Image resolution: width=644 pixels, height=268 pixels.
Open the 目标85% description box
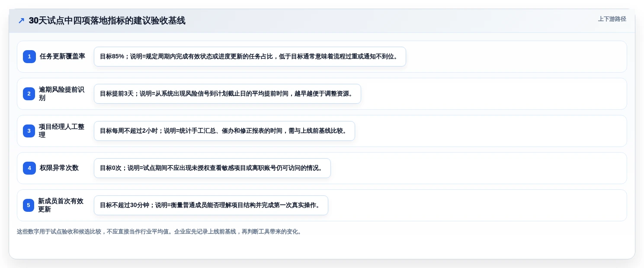pyautogui.click(x=250, y=57)
